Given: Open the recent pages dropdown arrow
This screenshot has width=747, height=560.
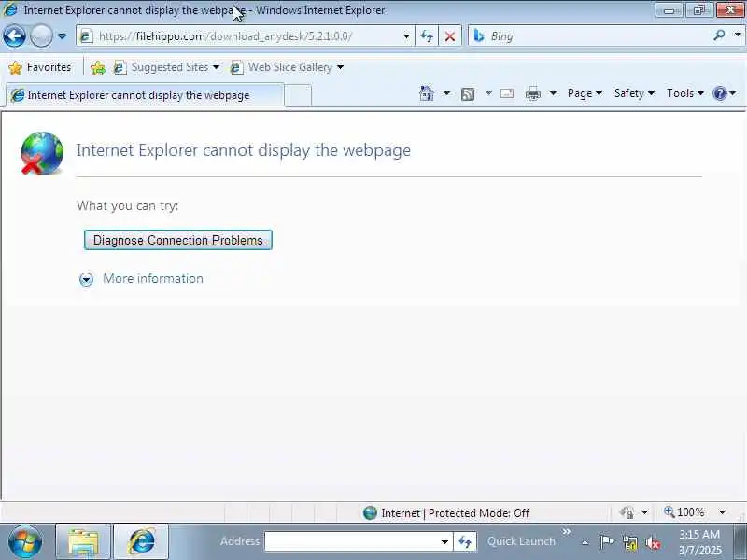Looking at the screenshot, I should pyautogui.click(x=62, y=35).
